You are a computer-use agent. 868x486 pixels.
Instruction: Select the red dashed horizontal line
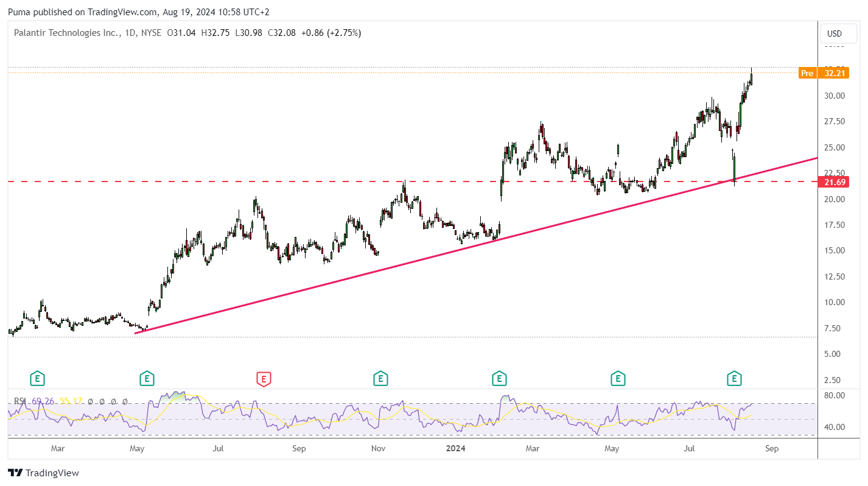click(411, 181)
